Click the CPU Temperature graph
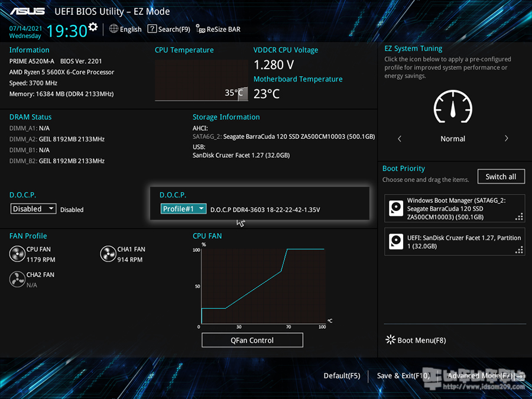The image size is (532, 399). [202, 80]
